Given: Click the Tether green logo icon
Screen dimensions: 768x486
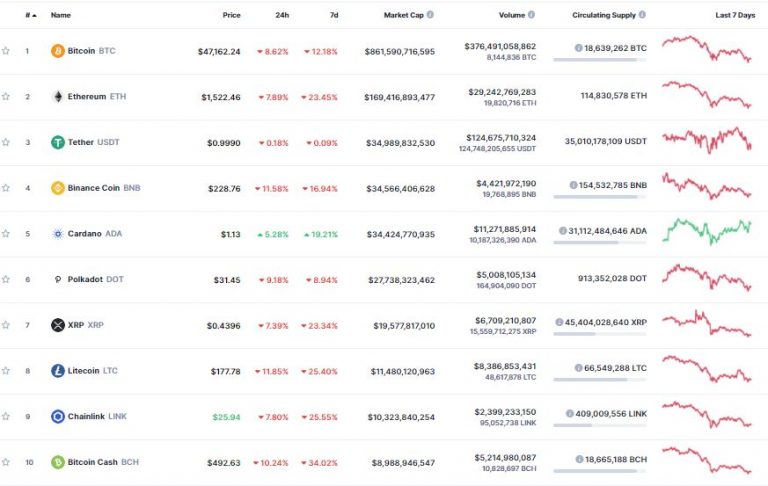Looking at the screenshot, I should pyautogui.click(x=58, y=142).
